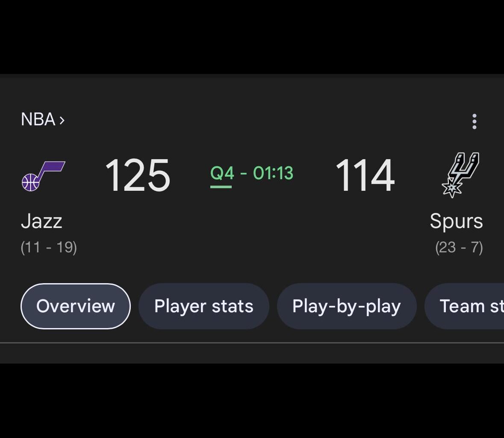Viewport: 504px width, 438px height.
Task: Open the Play-by-play tab
Action: (x=346, y=306)
